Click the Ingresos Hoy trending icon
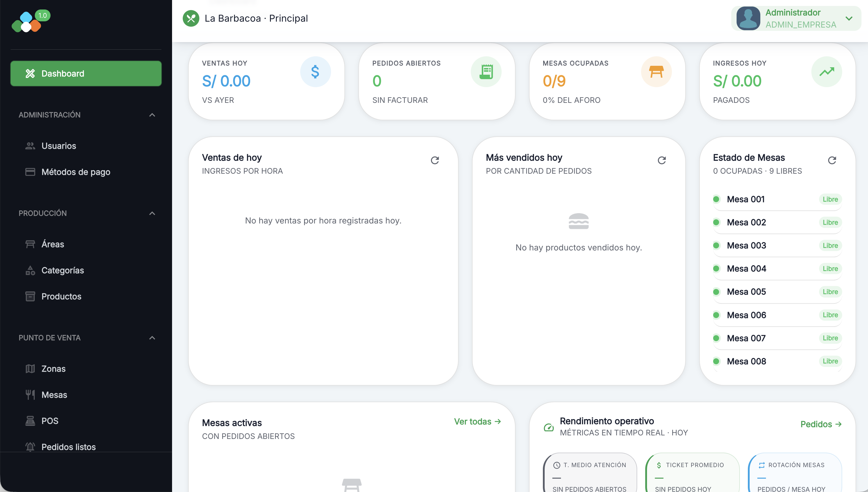The image size is (868, 492). pos(826,72)
